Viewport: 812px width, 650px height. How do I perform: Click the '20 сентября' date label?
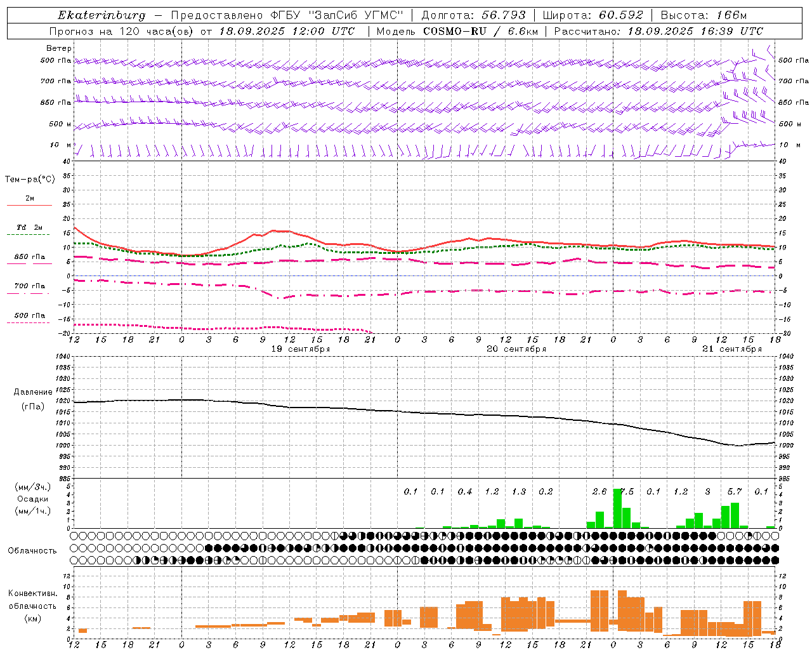[x=516, y=349]
